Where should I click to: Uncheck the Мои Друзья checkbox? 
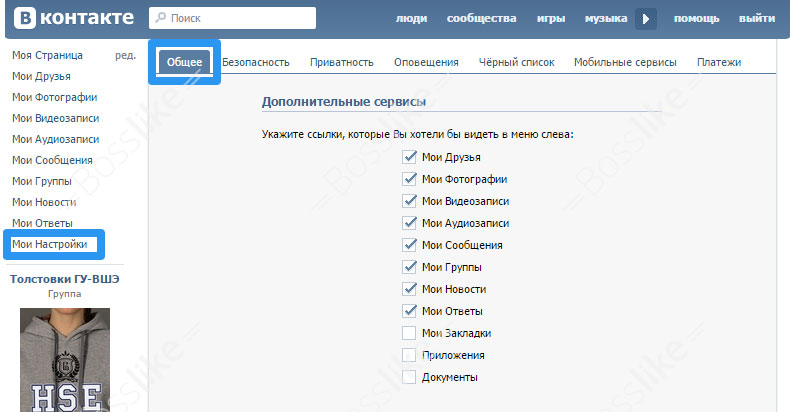click(x=409, y=157)
